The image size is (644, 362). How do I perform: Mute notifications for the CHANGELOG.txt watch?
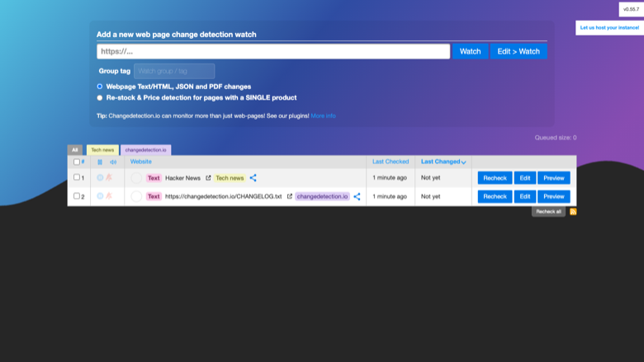109,196
